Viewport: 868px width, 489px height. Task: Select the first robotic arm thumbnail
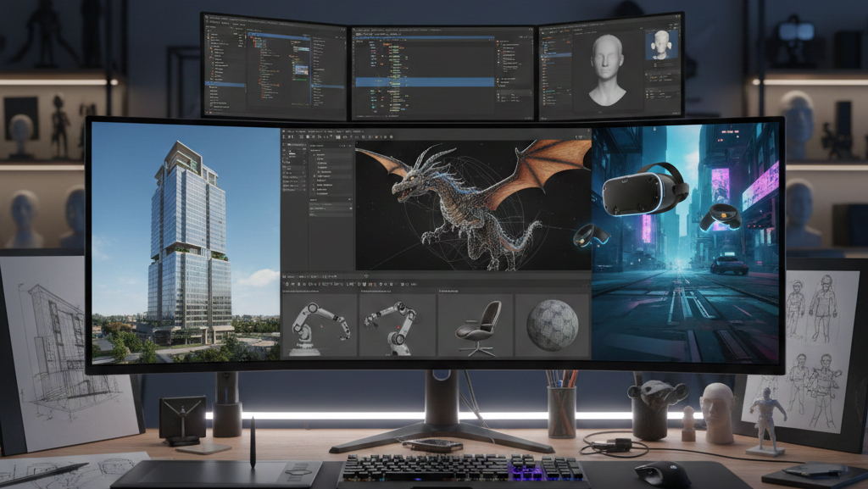pyautogui.click(x=320, y=325)
